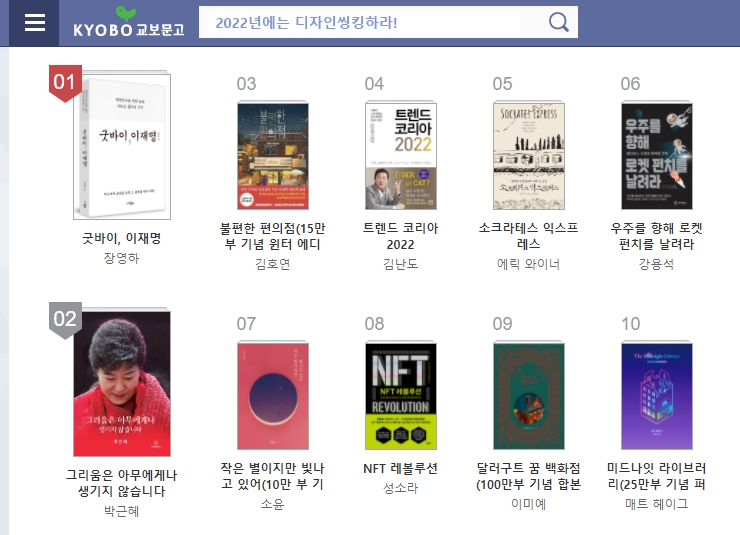
Task: Click author name 박근혜
Action: pos(122,511)
